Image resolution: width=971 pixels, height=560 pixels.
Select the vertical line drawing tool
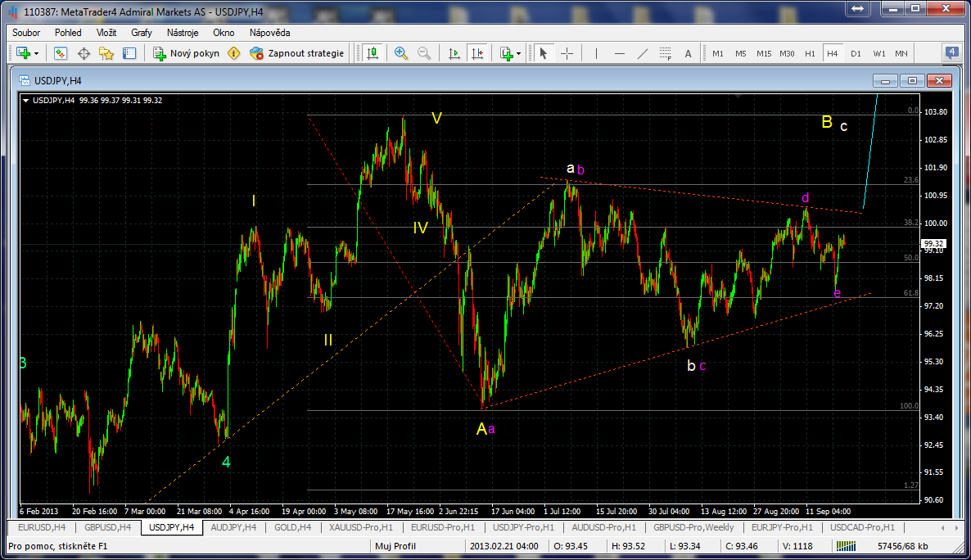point(596,53)
